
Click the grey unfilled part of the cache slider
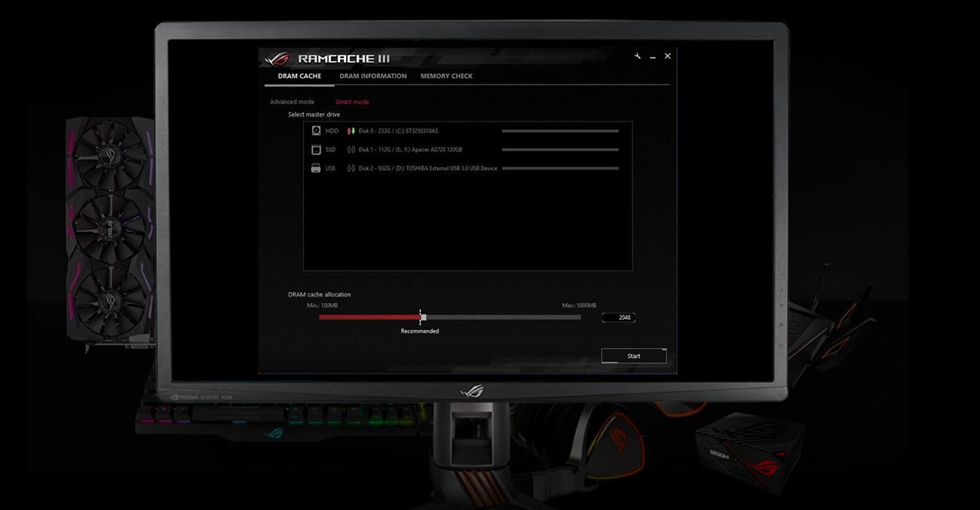(x=504, y=318)
